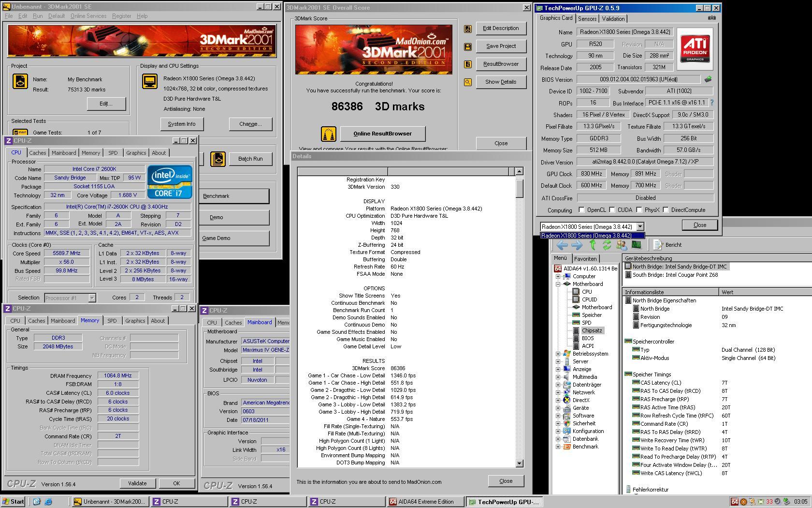The width and height of the screenshot is (812, 508).
Task: Click ATI Radeon logo in GPU-Z
Action: (695, 48)
